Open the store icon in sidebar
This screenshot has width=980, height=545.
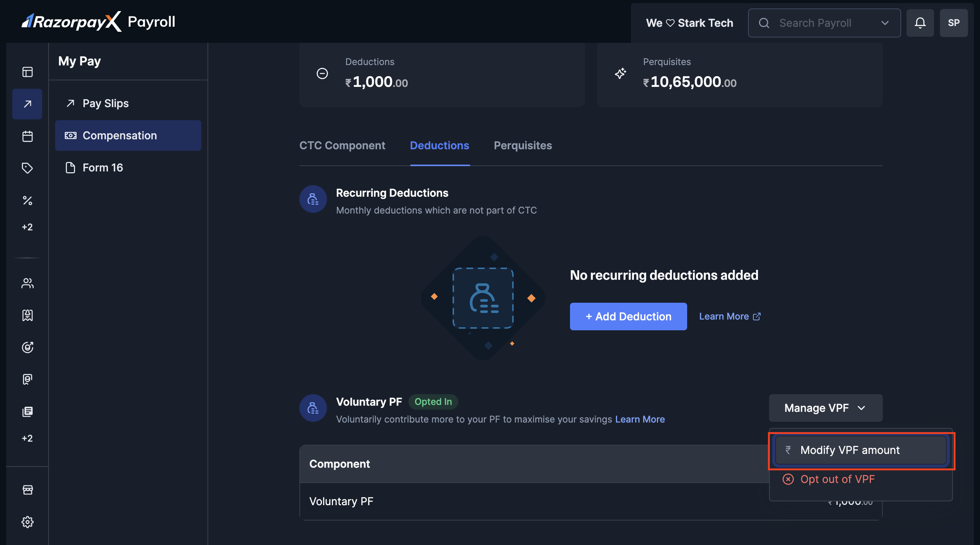click(28, 490)
